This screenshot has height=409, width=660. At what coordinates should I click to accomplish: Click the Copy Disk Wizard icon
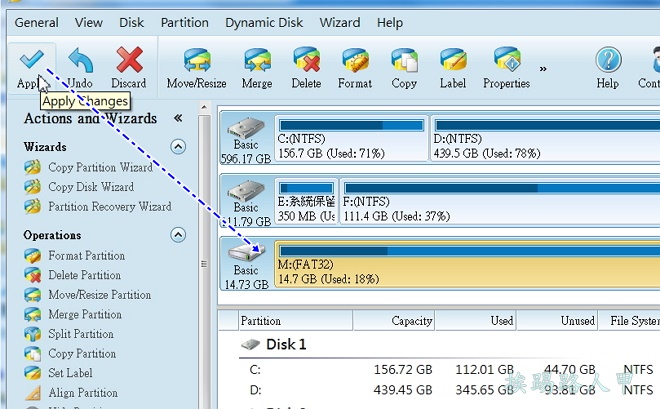(x=32, y=186)
